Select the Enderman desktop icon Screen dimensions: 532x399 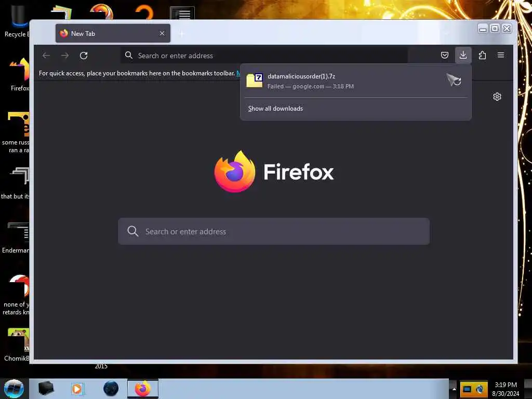(x=16, y=237)
